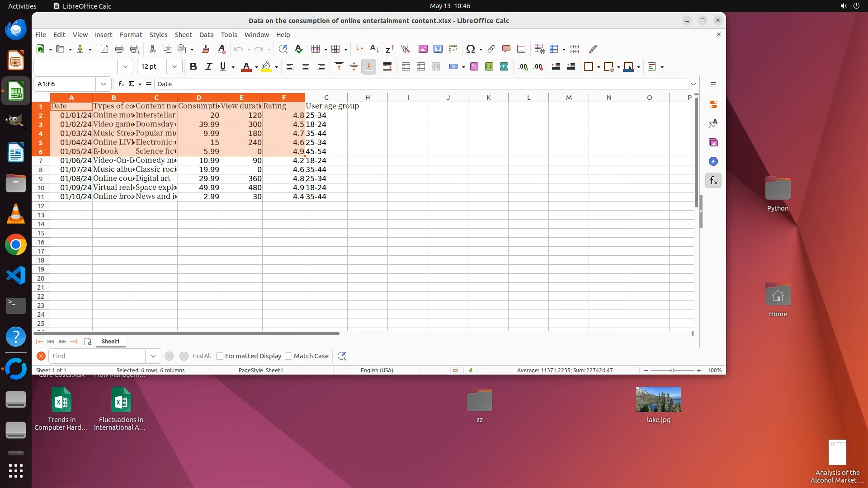Select the Sheet1 tab
Screen dimensions: 868x488
110,342
